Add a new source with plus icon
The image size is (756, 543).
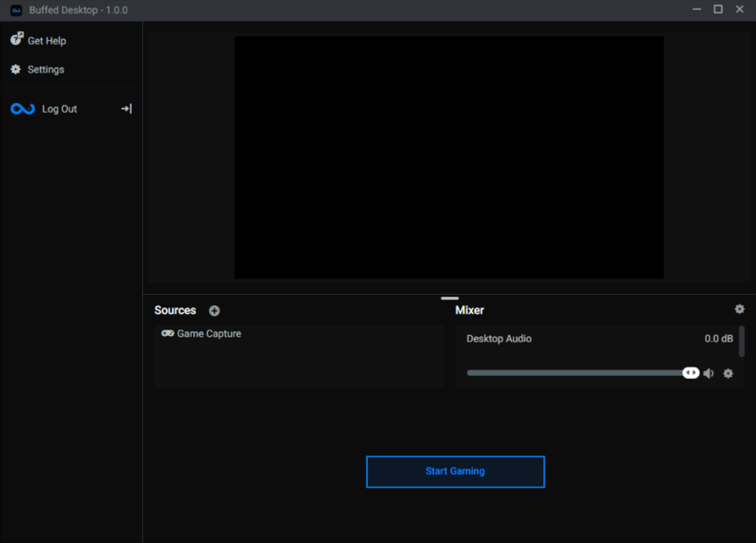point(214,311)
